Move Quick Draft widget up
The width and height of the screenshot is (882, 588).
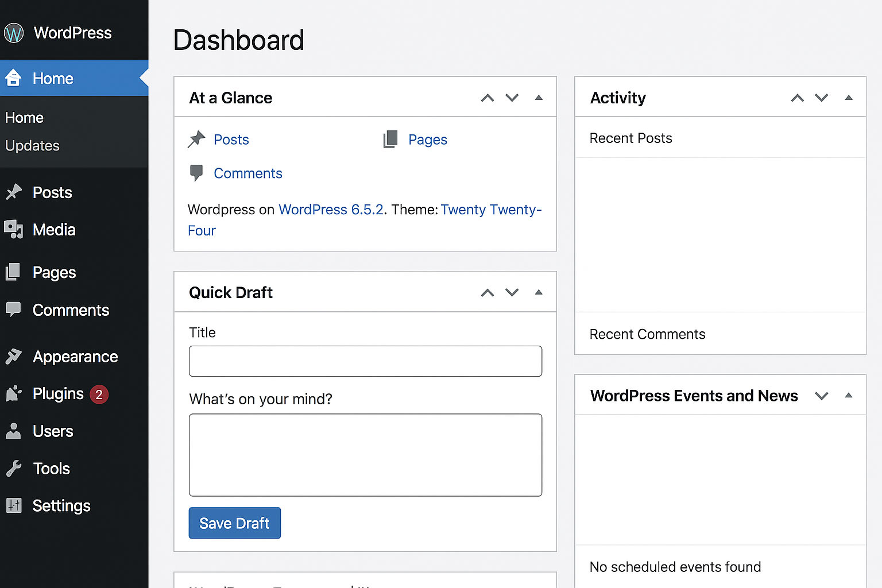(488, 293)
